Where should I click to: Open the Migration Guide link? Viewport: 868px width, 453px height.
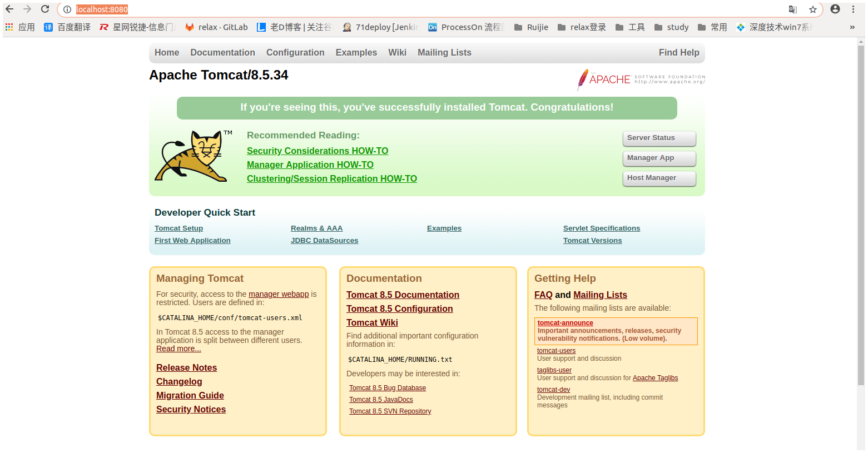190,396
